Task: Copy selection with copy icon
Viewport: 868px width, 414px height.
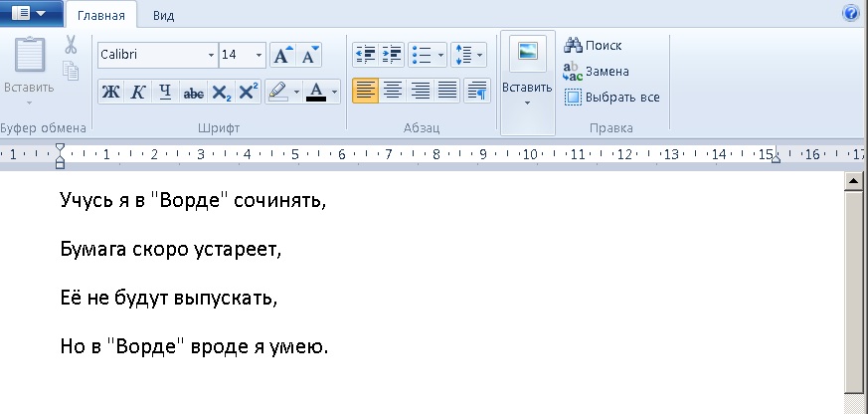Action: (71, 71)
